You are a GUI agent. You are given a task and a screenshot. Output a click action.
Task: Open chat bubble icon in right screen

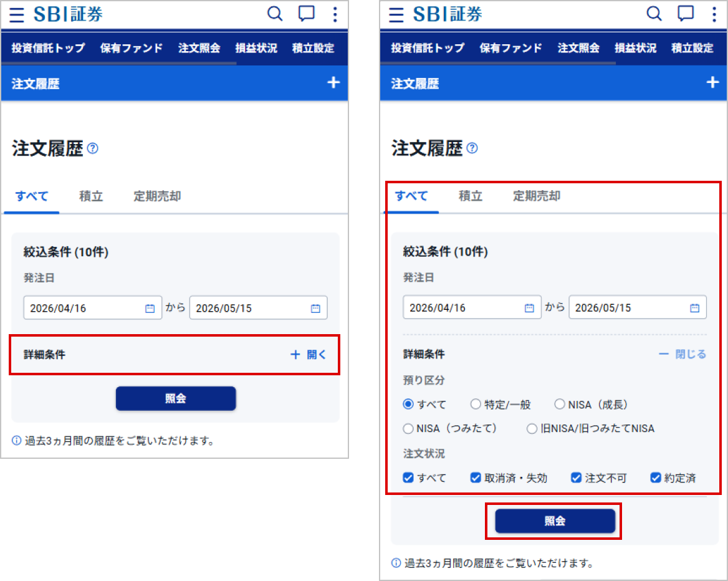coord(686,14)
